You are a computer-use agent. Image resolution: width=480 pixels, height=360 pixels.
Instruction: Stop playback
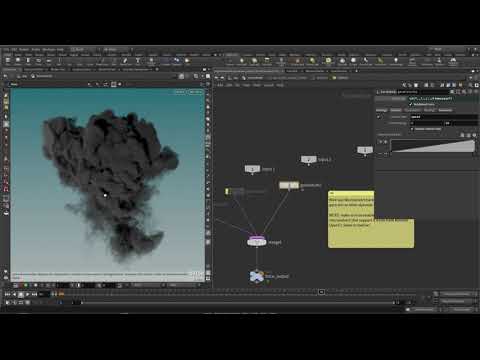[21, 294]
